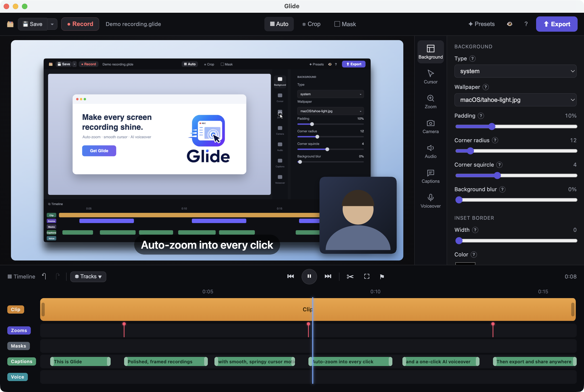Show help for inset border Width
The height and width of the screenshot is (392, 584).
(x=475, y=230)
